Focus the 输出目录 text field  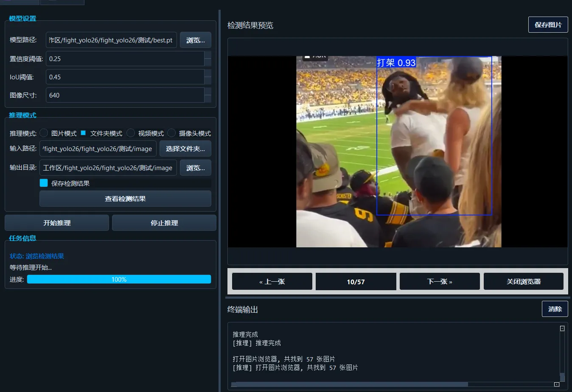(x=108, y=168)
